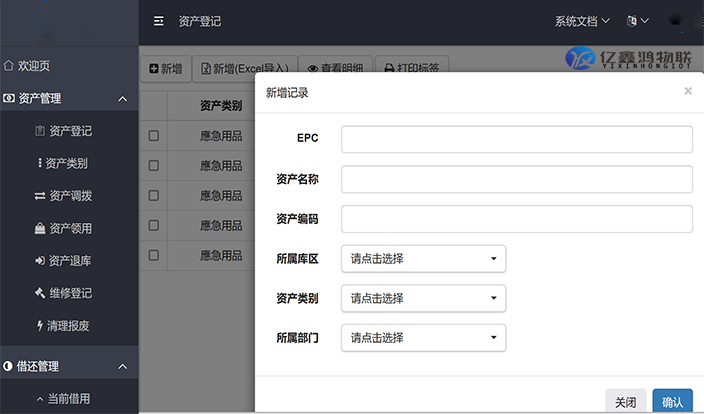
Task: Tick the checkbox in the fourth 應急用品 row
Action: [154, 225]
